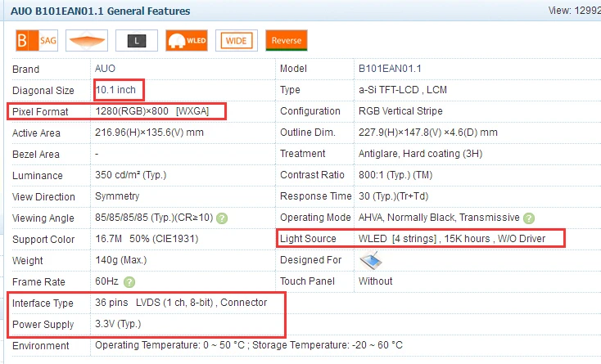
Task: Click the WLED backlight badge icon
Action: pos(187,40)
